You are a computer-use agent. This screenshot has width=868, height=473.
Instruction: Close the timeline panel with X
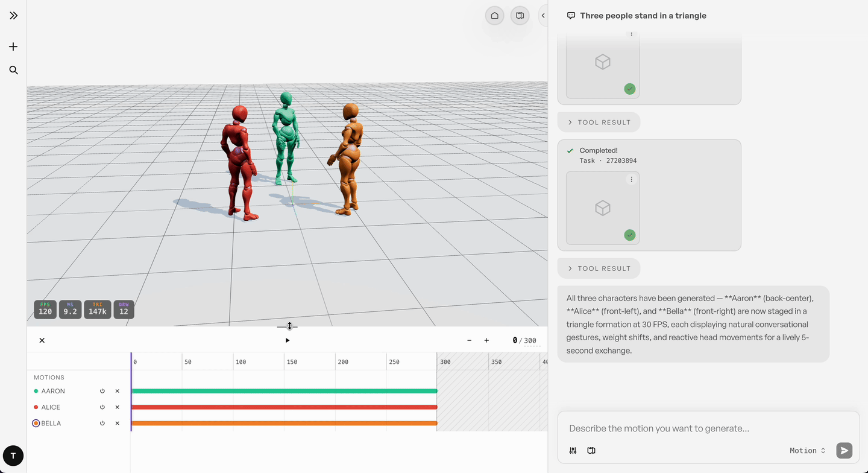click(42, 340)
